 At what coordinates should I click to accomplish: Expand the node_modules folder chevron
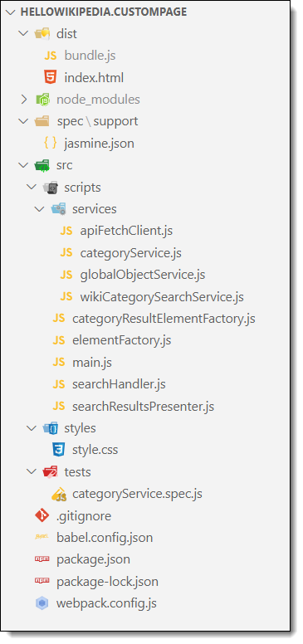coord(24,99)
